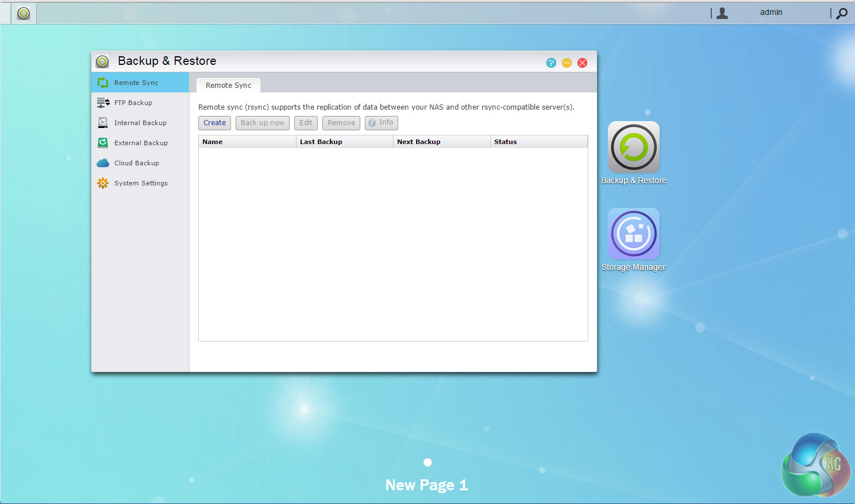Click the Edit button
Screen dimensions: 855x504
tap(306, 123)
